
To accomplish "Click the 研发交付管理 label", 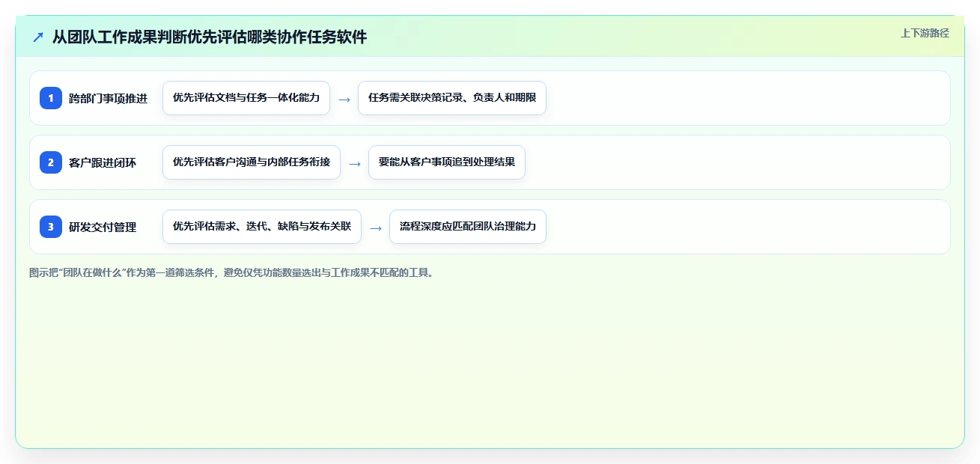I will point(103,227).
